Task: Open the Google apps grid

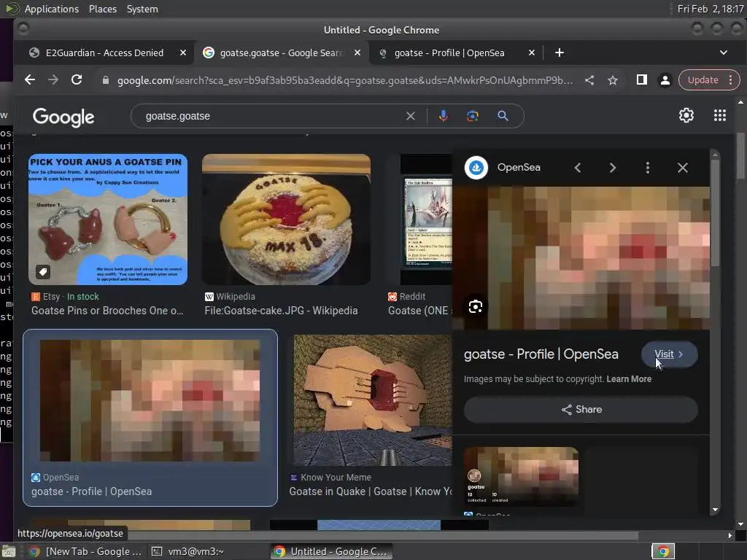Action: tap(720, 115)
